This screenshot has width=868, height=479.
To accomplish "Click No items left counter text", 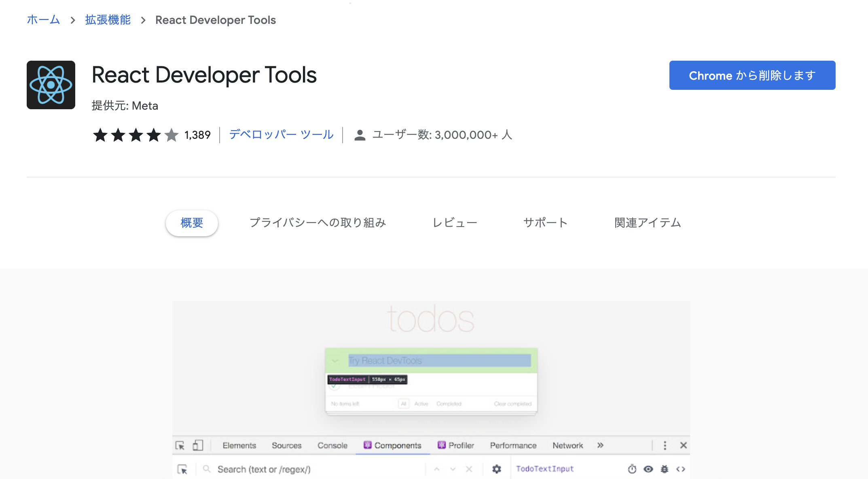I will pyautogui.click(x=345, y=404).
